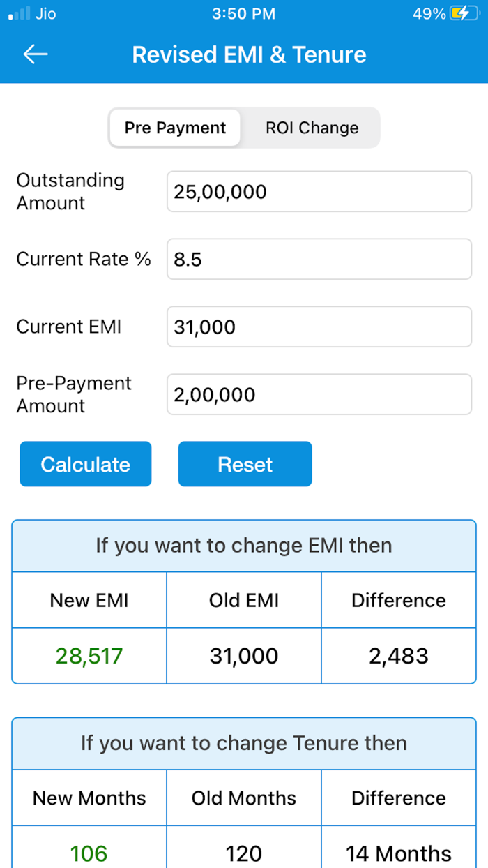Click the change Tenure table header
Image resolution: width=488 pixels, height=868 pixels.
(243, 743)
